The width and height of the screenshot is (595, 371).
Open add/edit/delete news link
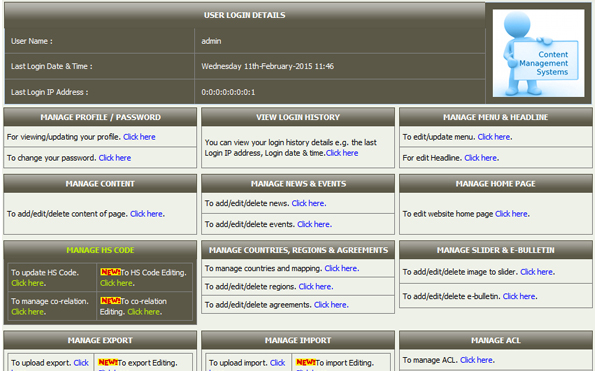(308, 203)
